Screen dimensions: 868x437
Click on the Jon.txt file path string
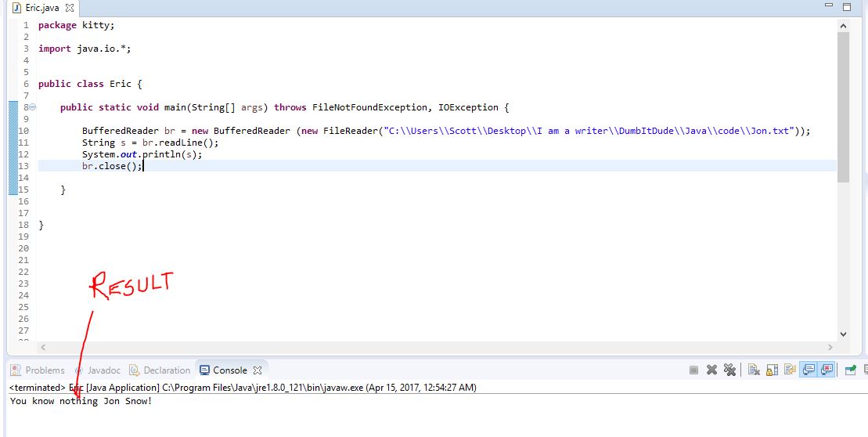(x=591, y=131)
